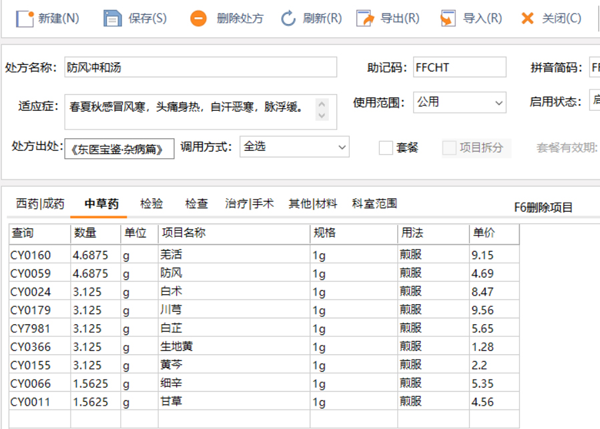Image resolution: width=600 pixels, height=429 pixels.
Task: Click the 处方名称 field with 防风冲和汤
Action: pyautogui.click(x=201, y=67)
